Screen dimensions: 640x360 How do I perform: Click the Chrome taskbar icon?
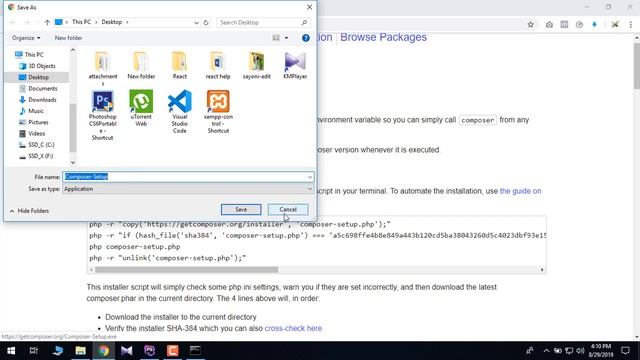click(x=103, y=351)
